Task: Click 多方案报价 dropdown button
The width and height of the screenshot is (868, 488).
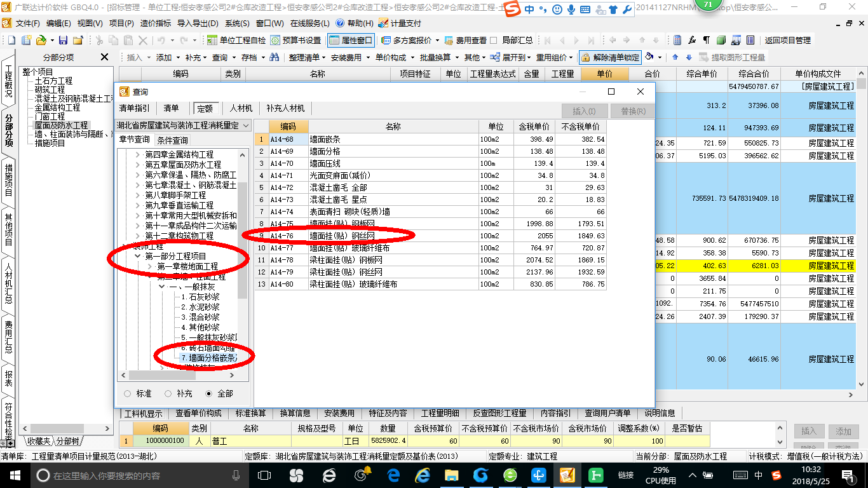Action: 412,40
